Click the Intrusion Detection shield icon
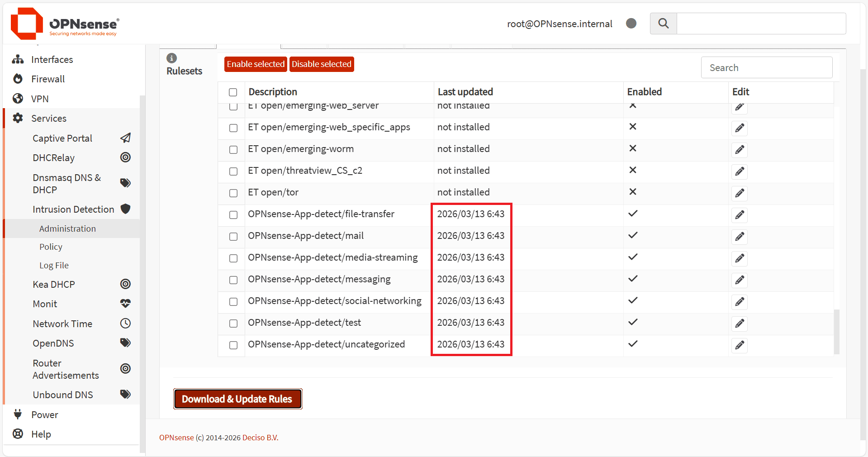 click(125, 209)
